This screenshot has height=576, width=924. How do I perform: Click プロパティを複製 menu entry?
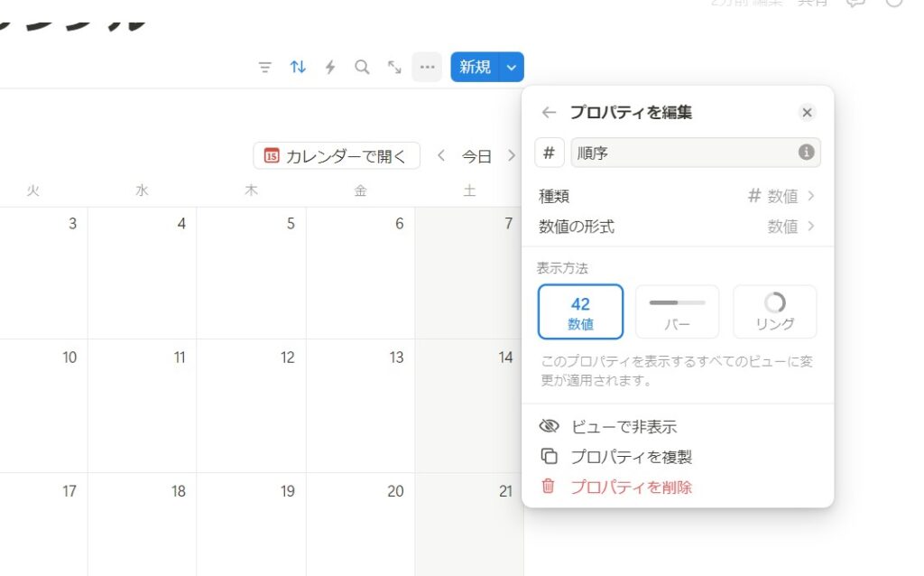631,457
